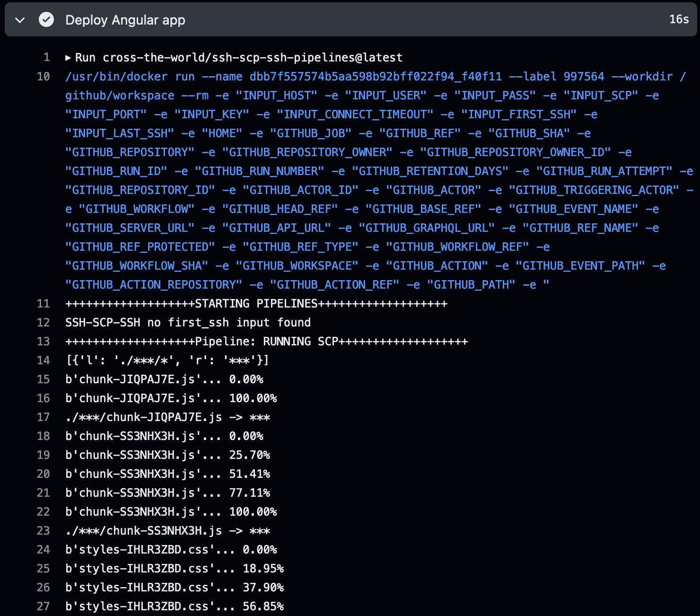Viewport: 700px width, 616px height.
Task: Click line number 12 in the log
Action: click(43, 322)
